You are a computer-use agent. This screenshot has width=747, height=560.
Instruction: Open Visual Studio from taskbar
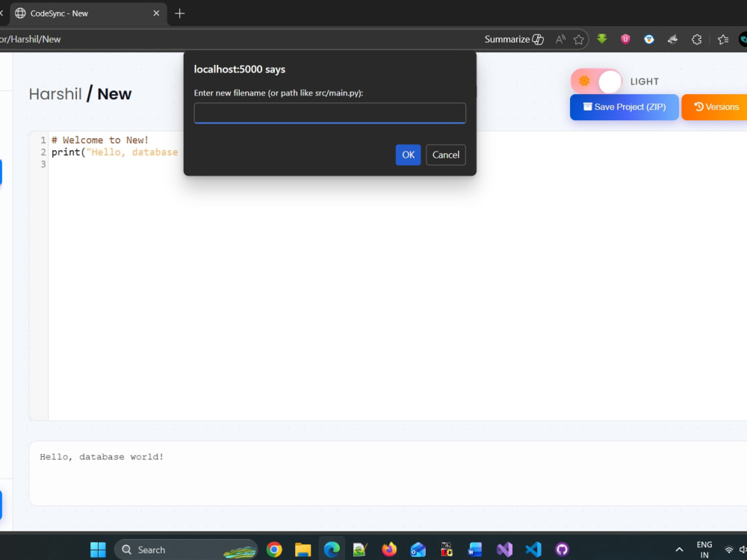[x=504, y=550]
